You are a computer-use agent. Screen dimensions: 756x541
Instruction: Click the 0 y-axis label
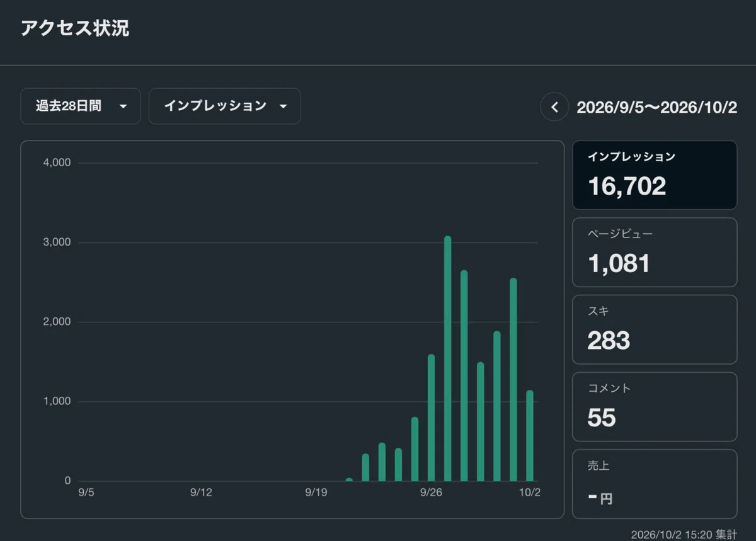[67, 481]
